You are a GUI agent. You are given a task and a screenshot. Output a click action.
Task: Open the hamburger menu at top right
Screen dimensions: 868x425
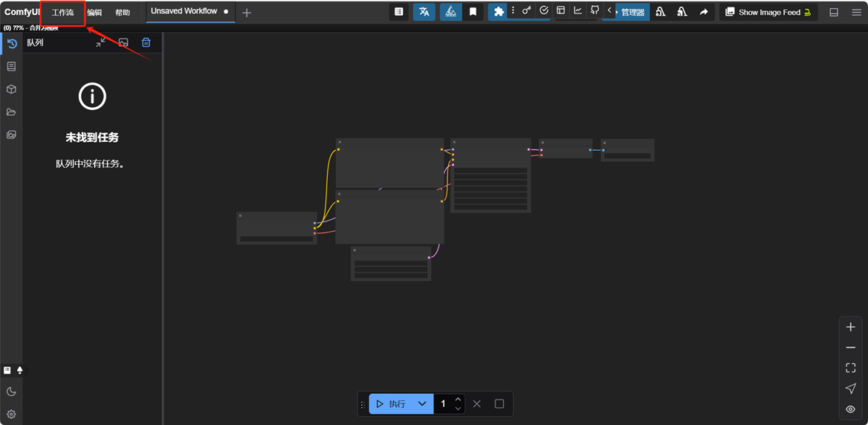[x=856, y=13]
